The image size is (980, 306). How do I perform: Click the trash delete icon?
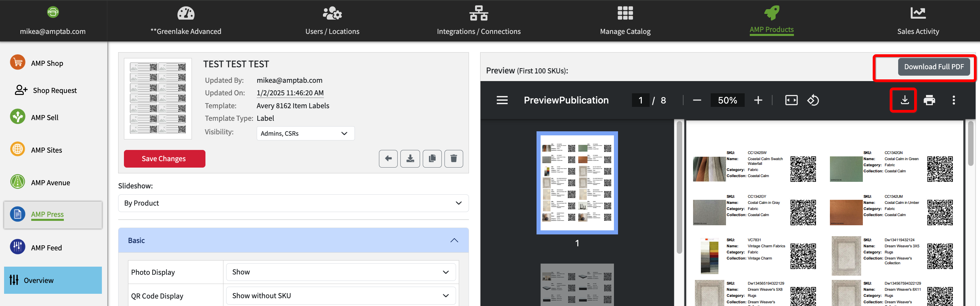click(453, 158)
